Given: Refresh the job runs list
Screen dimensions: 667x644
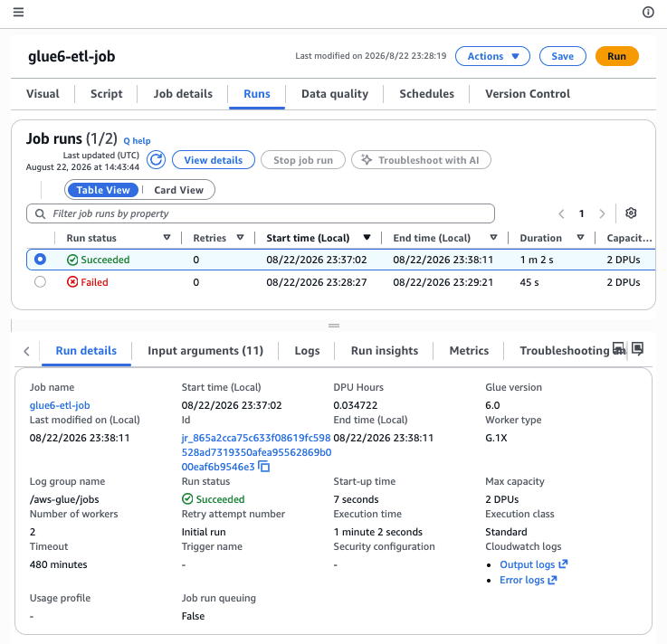Looking at the screenshot, I should pos(156,160).
